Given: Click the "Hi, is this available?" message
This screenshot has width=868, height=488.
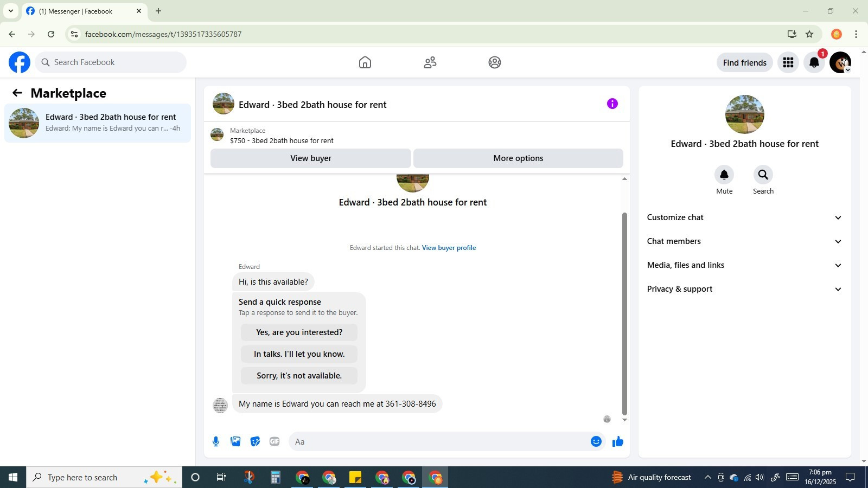Looking at the screenshot, I should [x=273, y=282].
